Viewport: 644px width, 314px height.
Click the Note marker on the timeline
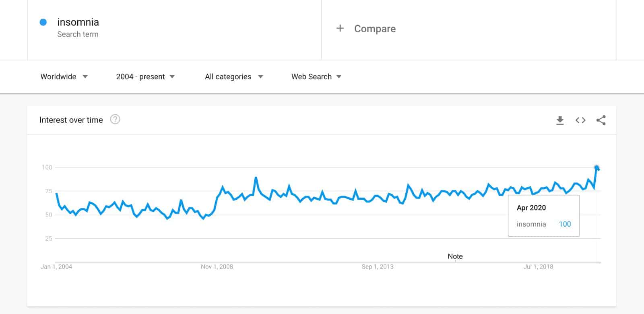point(455,256)
